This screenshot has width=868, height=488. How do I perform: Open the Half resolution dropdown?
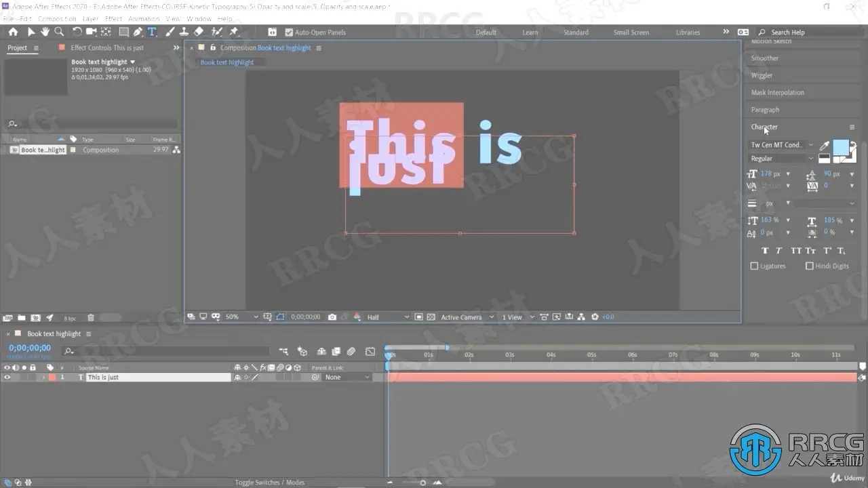pos(388,317)
